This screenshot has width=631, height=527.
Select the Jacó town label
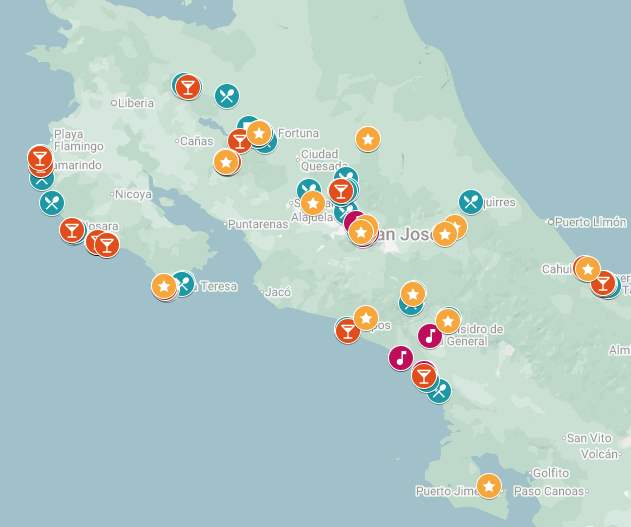[278, 293]
